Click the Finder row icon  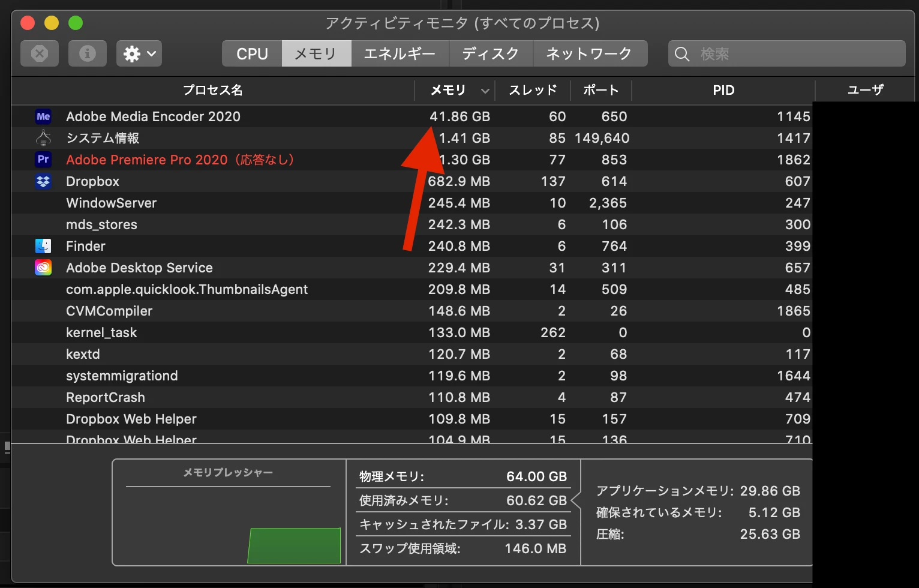point(43,246)
